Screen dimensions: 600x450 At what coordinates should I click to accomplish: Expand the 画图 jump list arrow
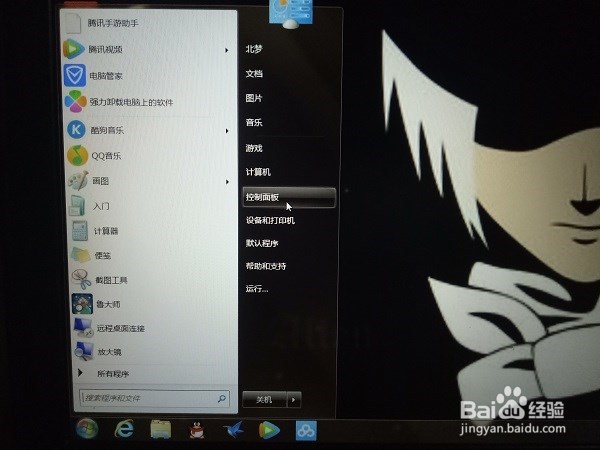[x=227, y=182]
